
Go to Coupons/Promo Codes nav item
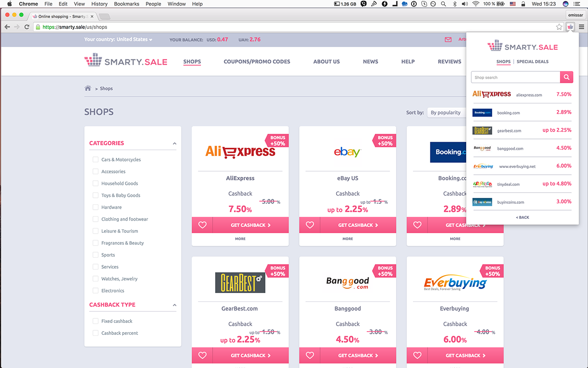click(x=257, y=62)
